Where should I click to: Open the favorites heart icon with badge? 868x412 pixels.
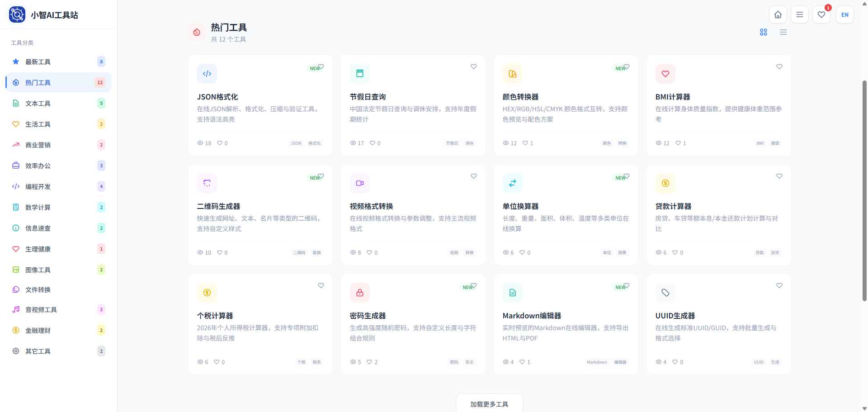pos(821,14)
